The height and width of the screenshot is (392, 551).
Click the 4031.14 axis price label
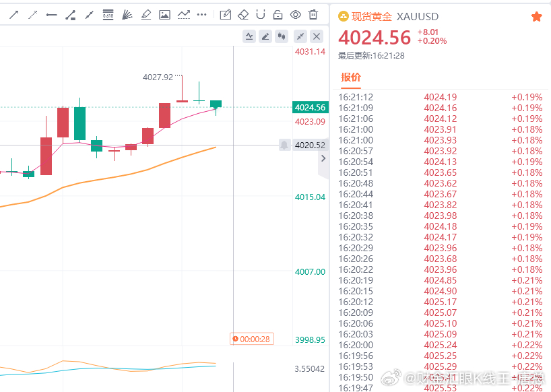(310, 52)
